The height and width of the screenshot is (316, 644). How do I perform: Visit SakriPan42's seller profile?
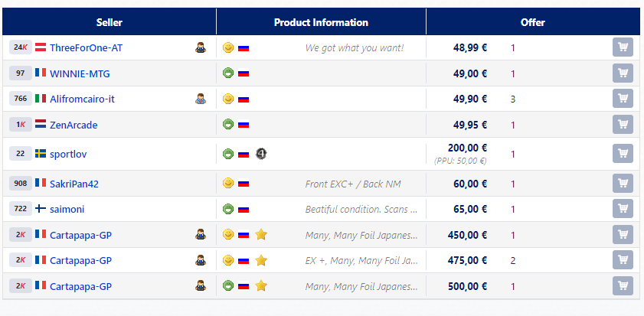(74, 184)
